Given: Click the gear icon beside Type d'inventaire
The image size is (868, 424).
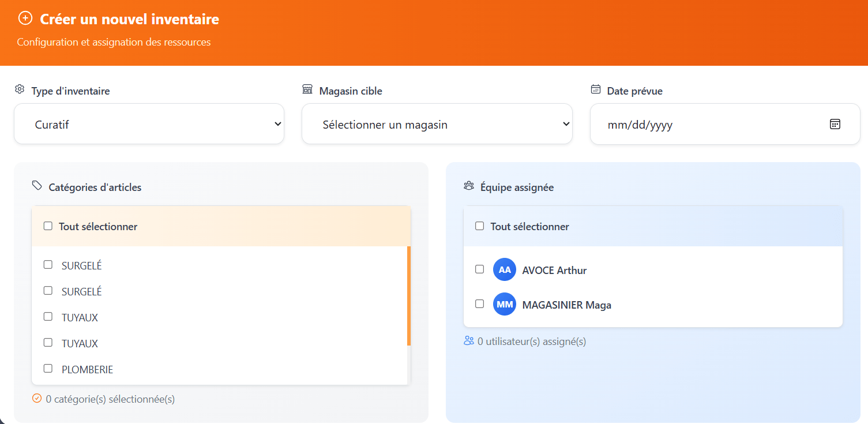Looking at the screenshot, I should coord(20,89).
